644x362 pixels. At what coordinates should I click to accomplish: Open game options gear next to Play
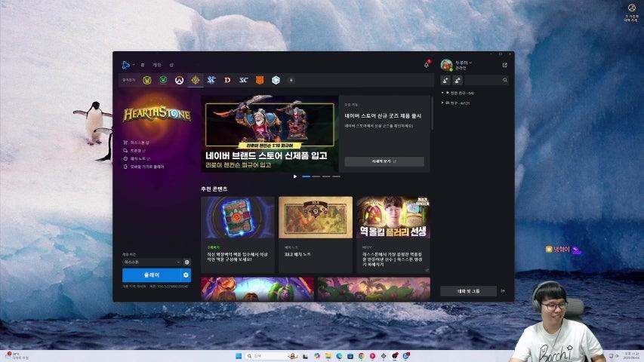186,275
